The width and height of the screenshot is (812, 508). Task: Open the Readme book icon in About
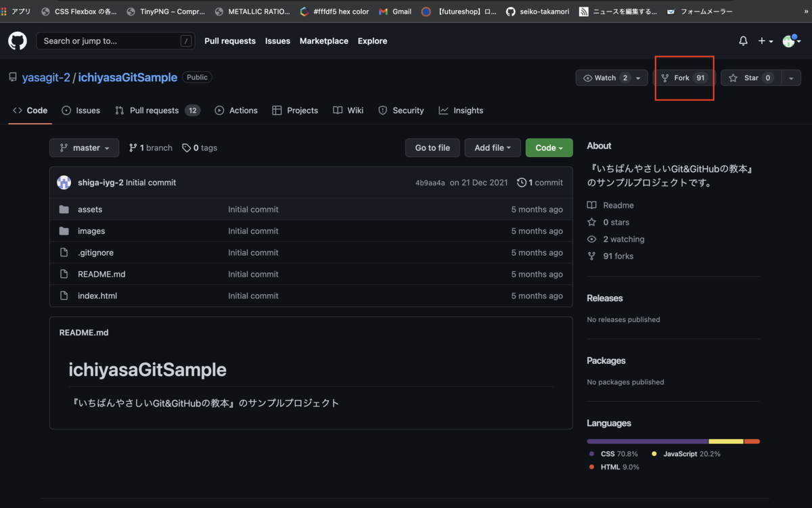[593, 205]
